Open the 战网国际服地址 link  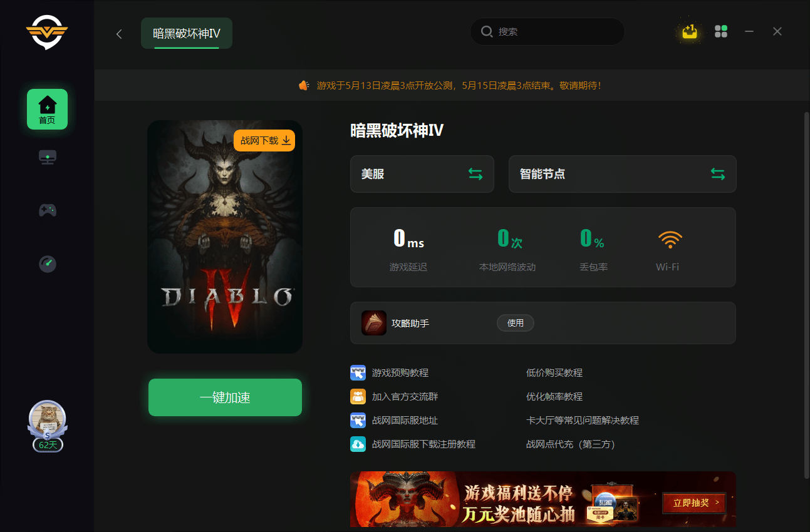pyautogui.click(x=405, y=420)
